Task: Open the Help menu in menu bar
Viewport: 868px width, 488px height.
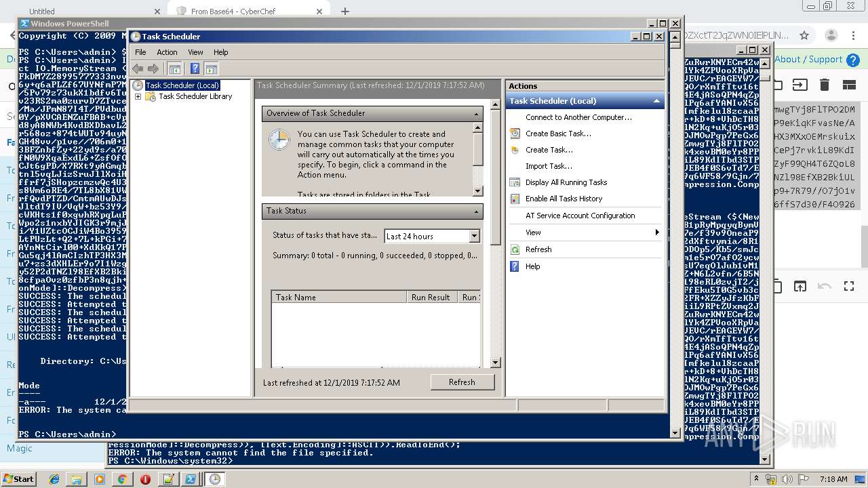Action: 221,52
